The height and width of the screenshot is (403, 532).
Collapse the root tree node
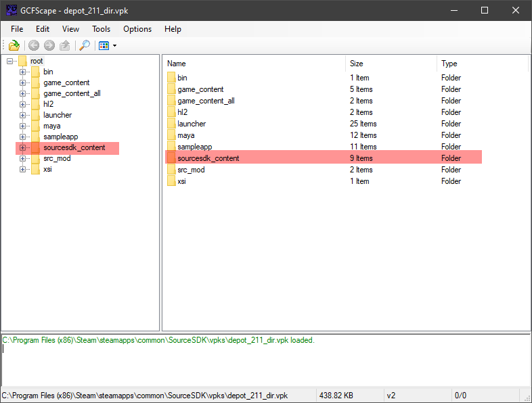click(x=9, y=61)
